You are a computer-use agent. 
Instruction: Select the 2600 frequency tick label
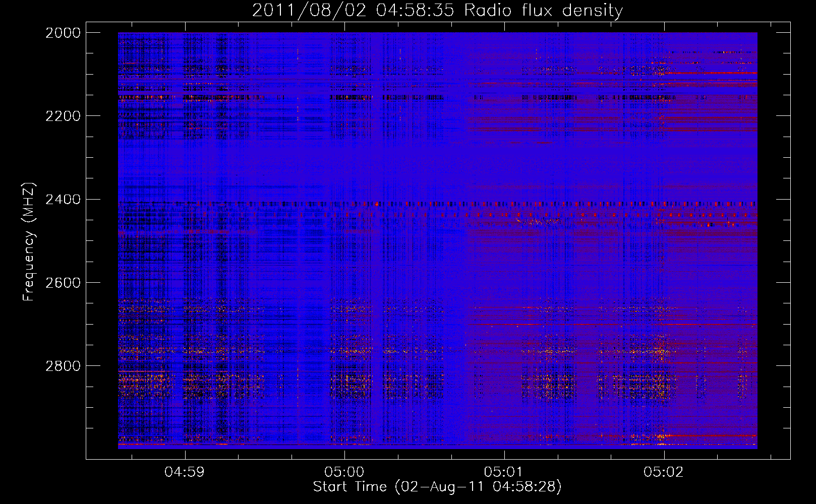(63, 283)
